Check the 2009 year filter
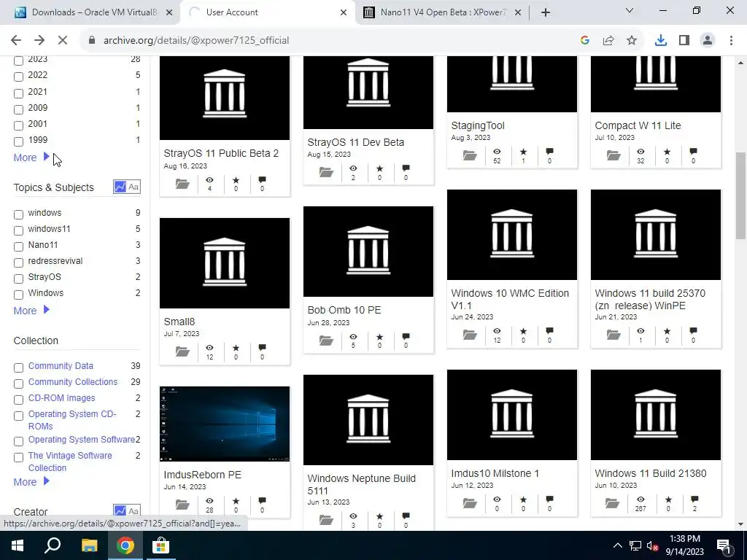Viewport: 747px width, 560px height. click(18, 109)
